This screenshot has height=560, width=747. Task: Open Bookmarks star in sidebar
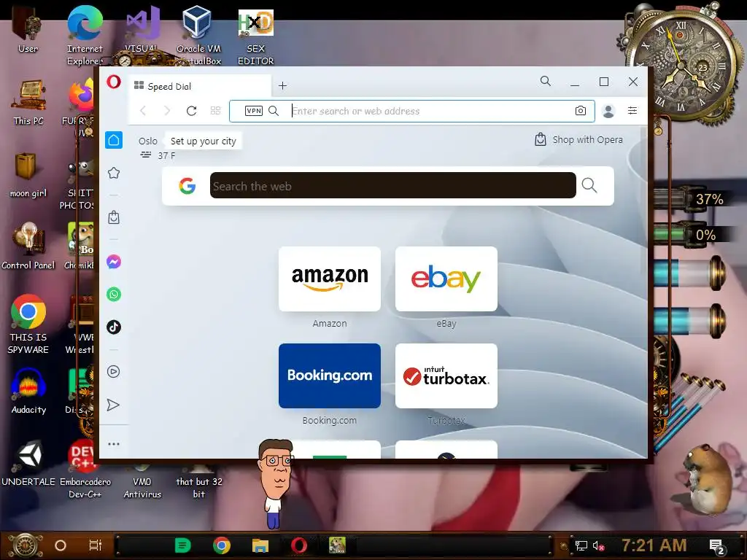pos(114,173)
